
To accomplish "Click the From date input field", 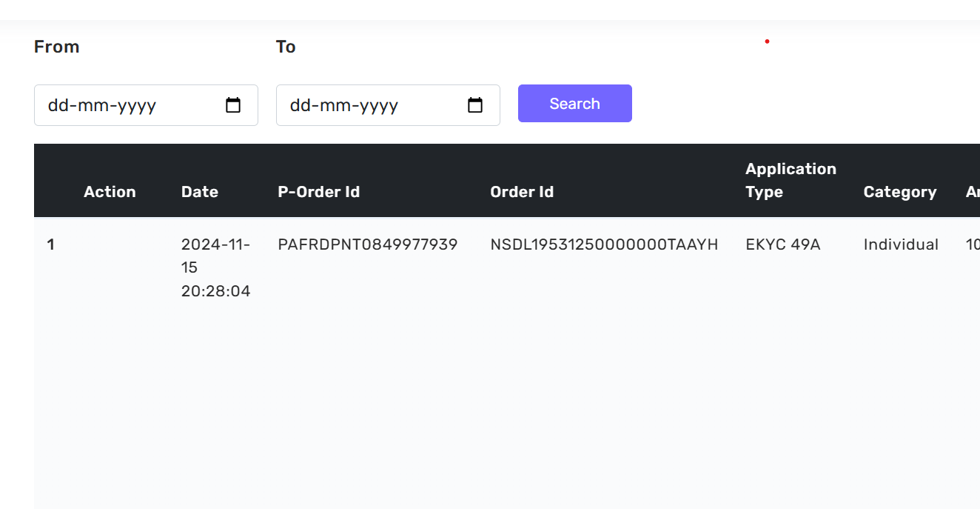I will pos(126,105).
